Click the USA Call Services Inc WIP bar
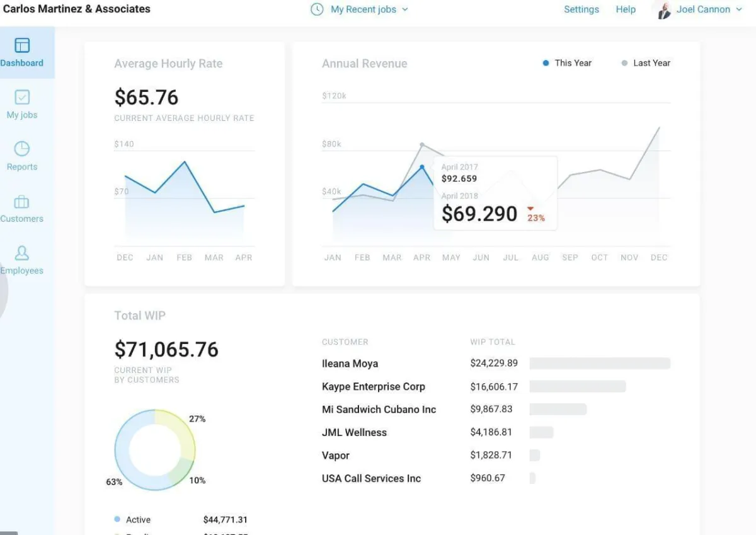Image resolution: width=756 pixels, height=535 pixels. click(532, 478)
